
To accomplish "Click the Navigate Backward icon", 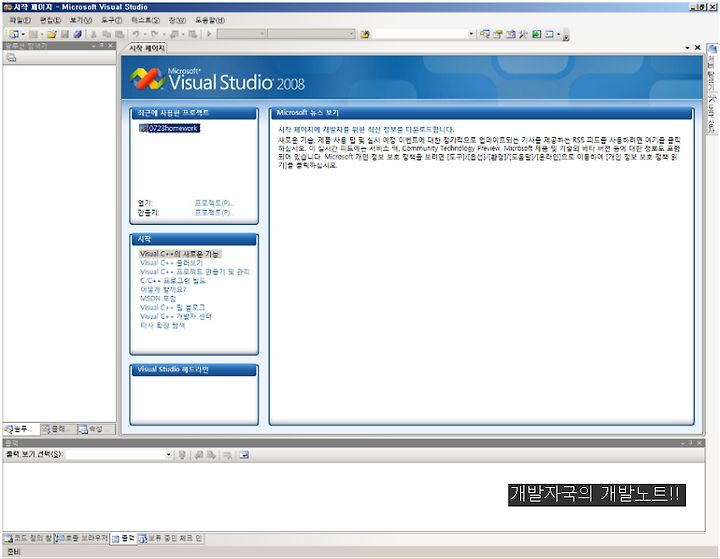I will click(174, 34).
